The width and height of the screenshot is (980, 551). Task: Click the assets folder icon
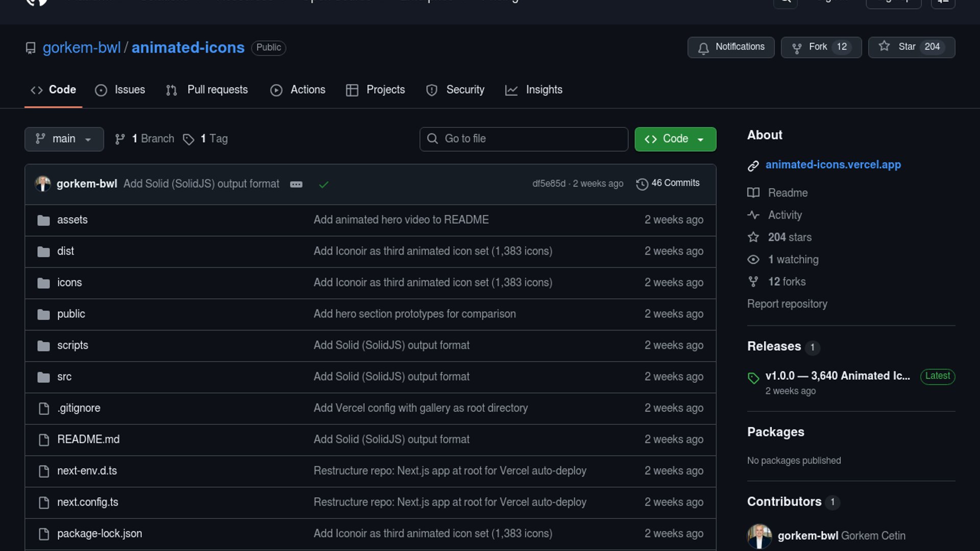[43, 220]
